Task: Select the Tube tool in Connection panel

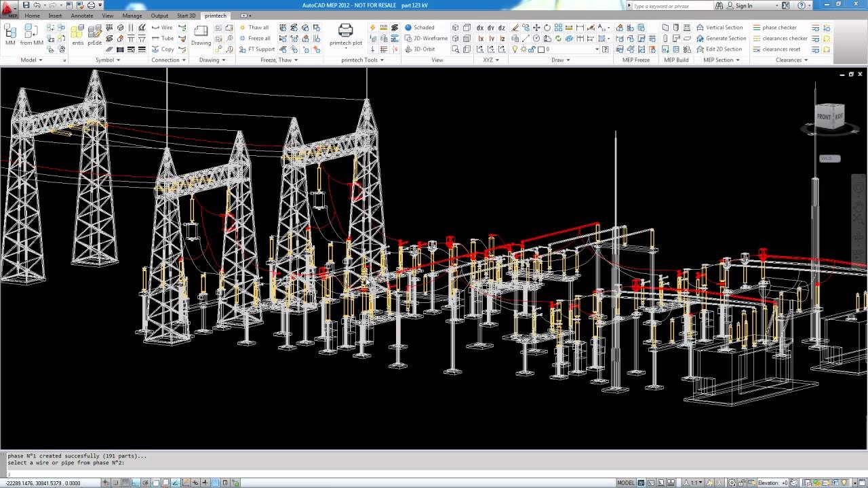Action: click(x=163, y=38)
